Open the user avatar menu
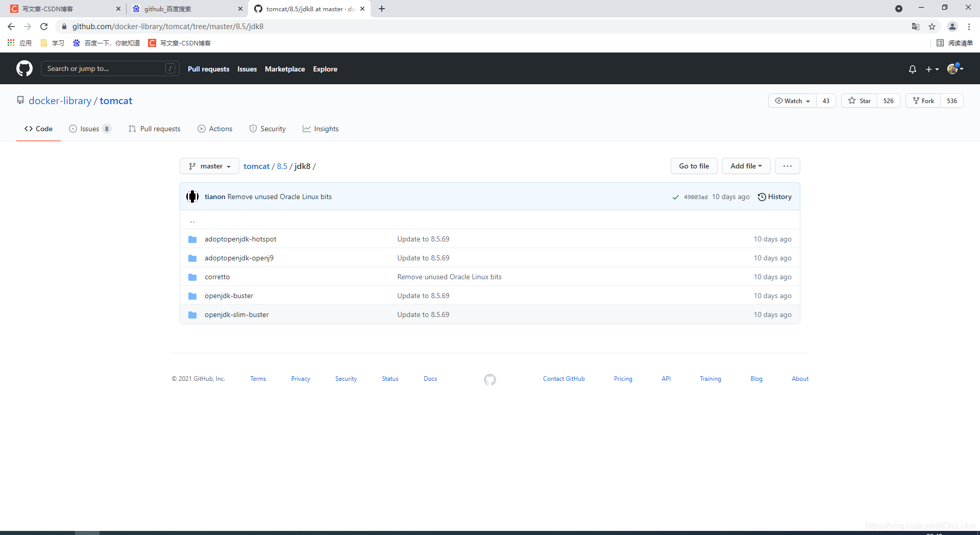The width and height of the screenshot is (980, 535). tap(955, 68)
